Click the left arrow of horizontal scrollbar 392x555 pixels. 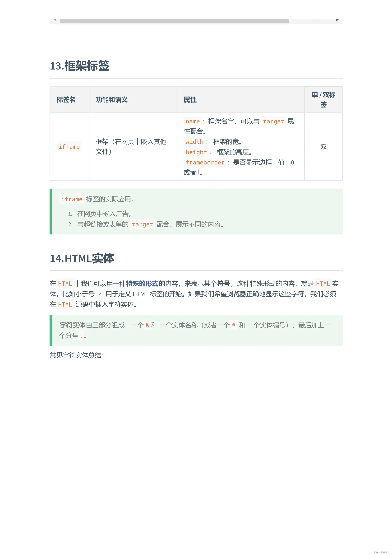(55, 20)
